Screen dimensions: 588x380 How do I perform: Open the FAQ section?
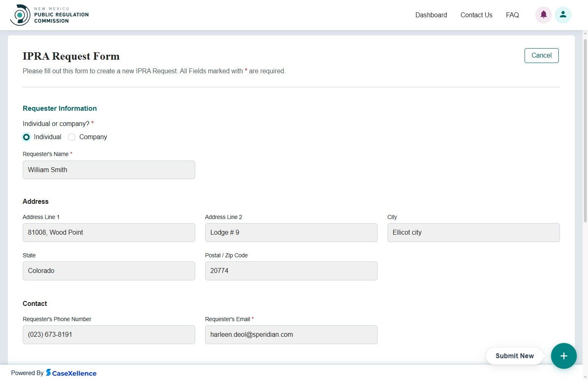pyautogui.click(x=512, y=15)
